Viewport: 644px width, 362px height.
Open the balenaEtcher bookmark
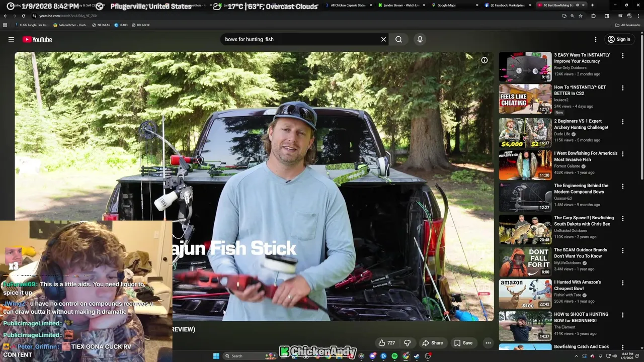click(70, 25)
